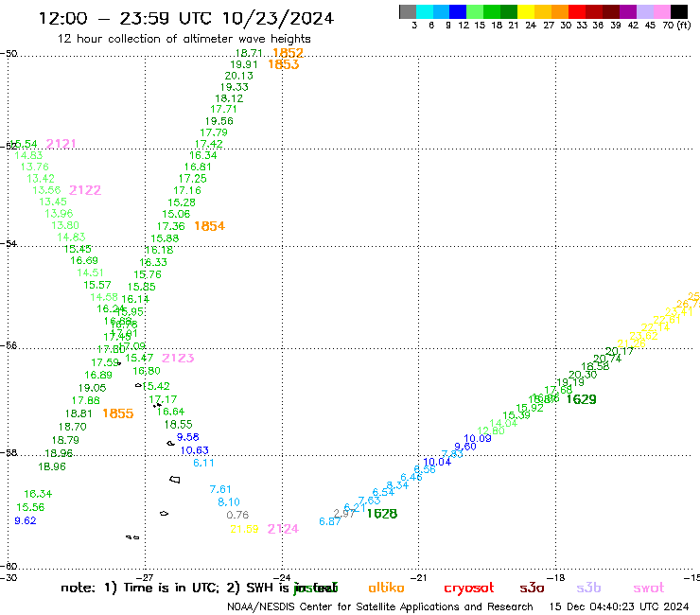Click the light green value "13.76"

click(x=35, y=167)
